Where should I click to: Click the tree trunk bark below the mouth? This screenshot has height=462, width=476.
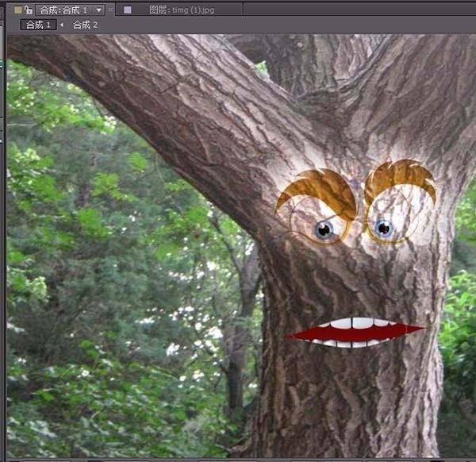coord(349,397)
